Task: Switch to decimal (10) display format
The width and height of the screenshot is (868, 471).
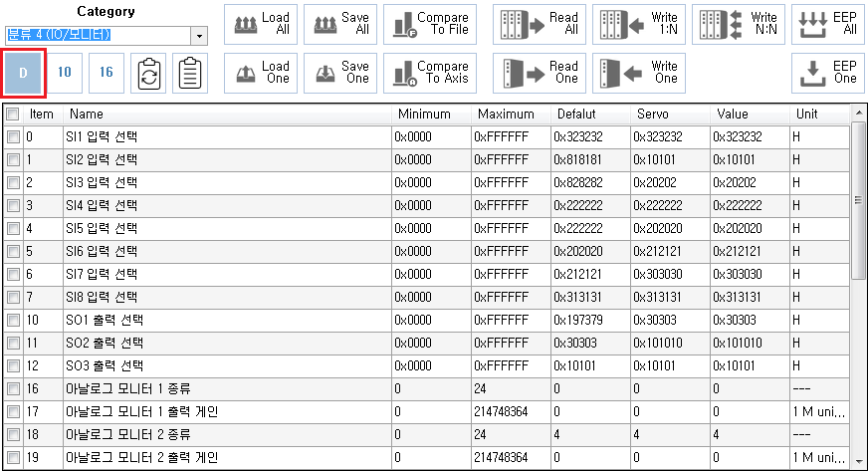Action: [x=64, y=73]
